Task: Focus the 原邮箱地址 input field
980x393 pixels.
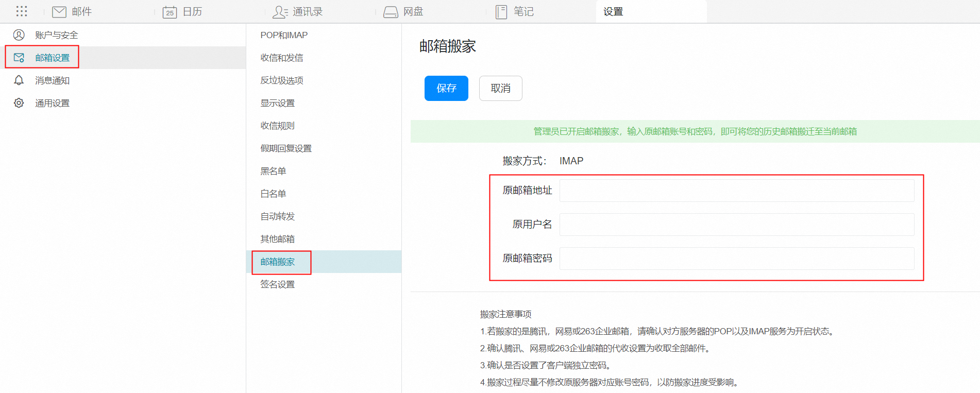Action: point(736,191)
